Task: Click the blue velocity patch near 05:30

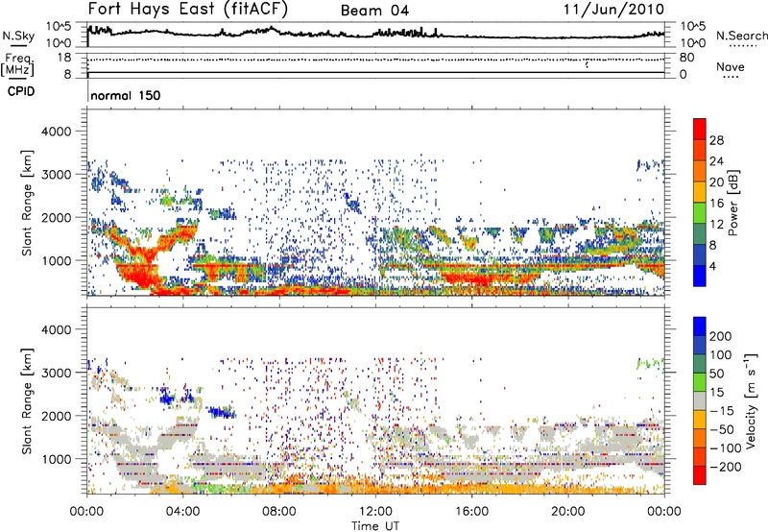Action: [x=223, y=412]
